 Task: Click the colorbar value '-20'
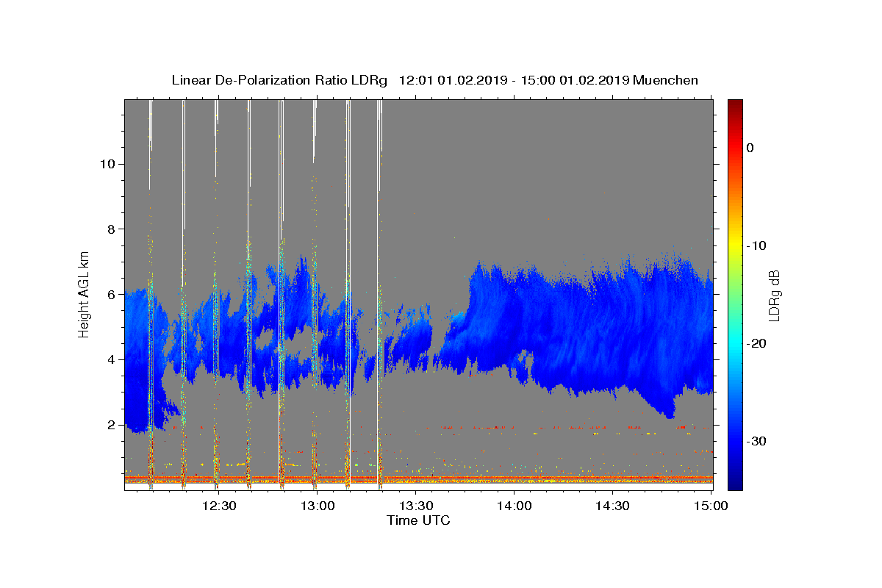[x=756, y=343]
